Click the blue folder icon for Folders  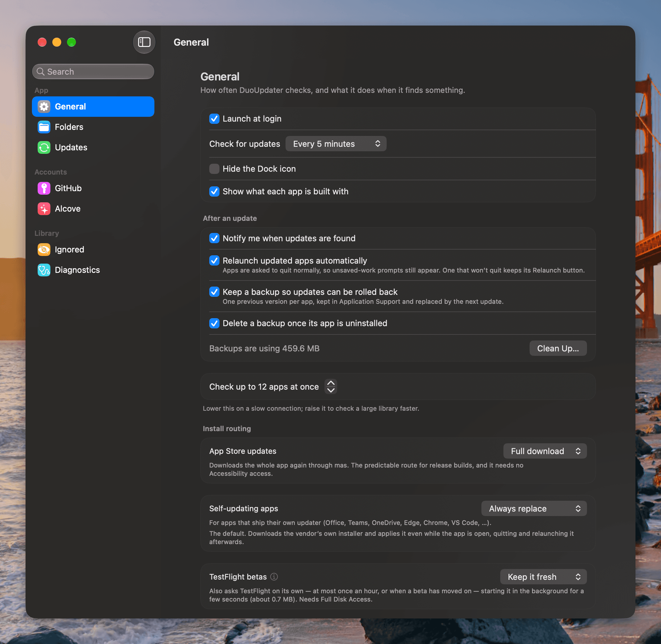pos(44,127)
